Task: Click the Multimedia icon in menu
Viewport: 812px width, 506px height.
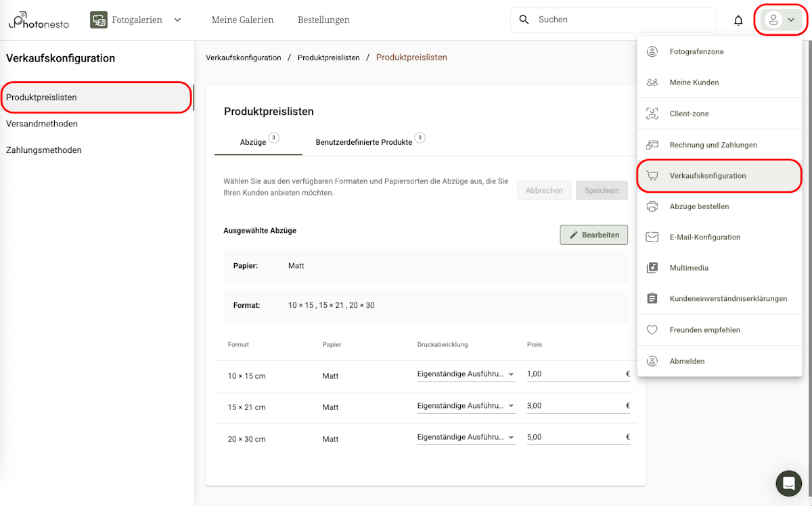Action: pyautogui.click(x=652, y=268)
